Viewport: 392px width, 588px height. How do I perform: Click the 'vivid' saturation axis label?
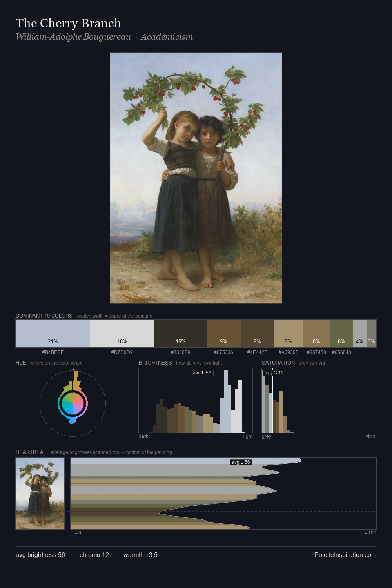tap(370, 436)
